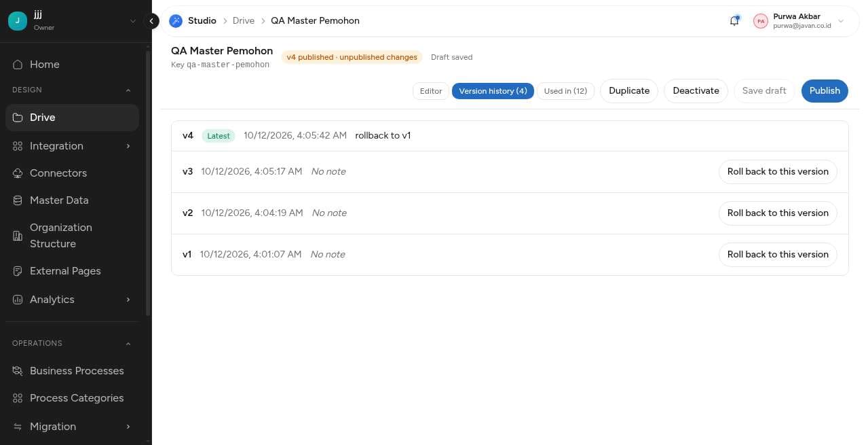Image resolution: width=868 pixels, height=445 pixels.
Task: Collapse the sidebar with arrow button
Action: point(152,21)
